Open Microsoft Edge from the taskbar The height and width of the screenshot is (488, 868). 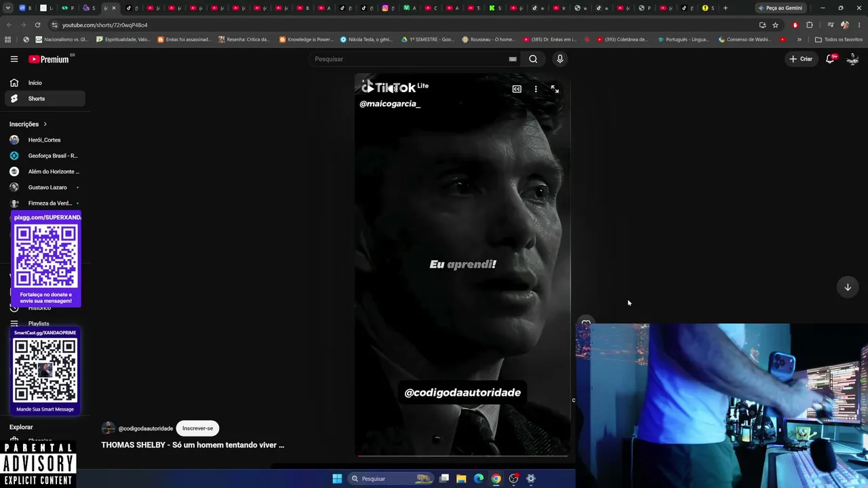click(x=479, y=479)
